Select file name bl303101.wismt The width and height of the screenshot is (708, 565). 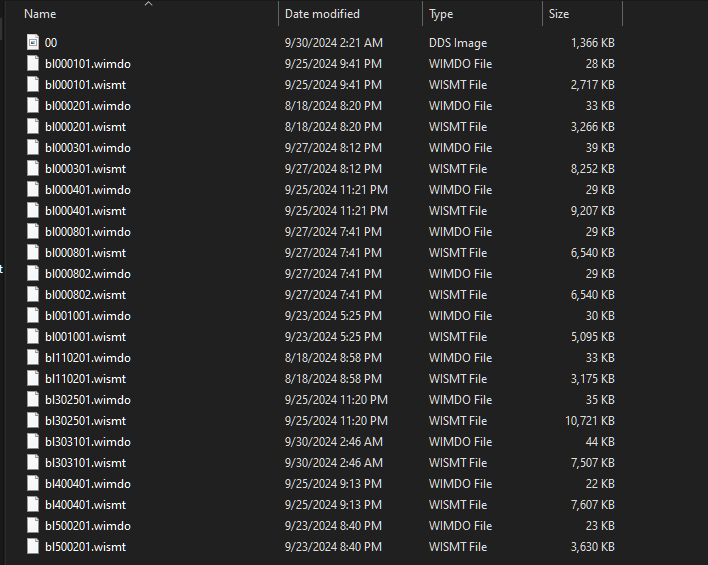[x=85, y=463]
